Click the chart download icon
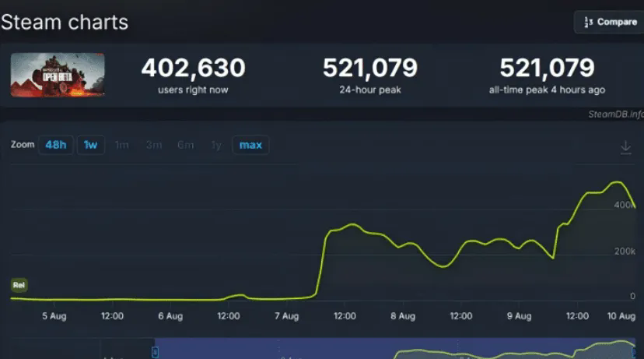This screenshot has width=644, height=359. [625, 147]
